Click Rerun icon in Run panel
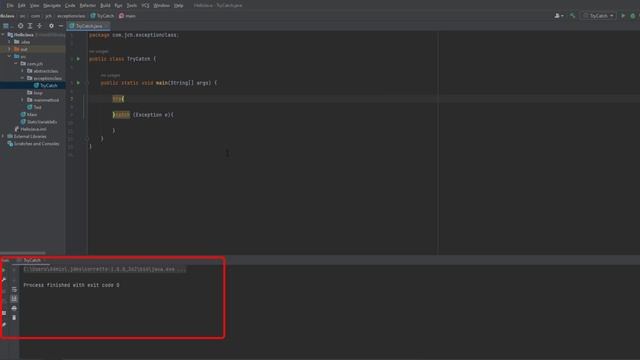Screen dimensions: 640x360 click(x=4, y=270)
